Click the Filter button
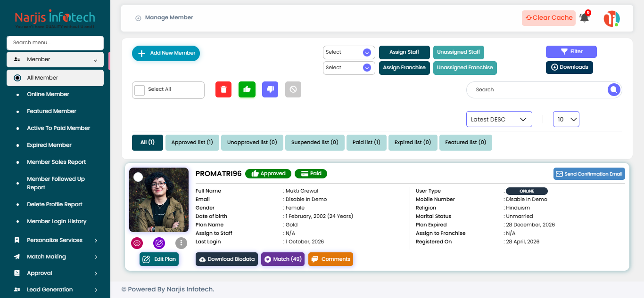Screen dimensions: 644x298 (x=571, y=52)
